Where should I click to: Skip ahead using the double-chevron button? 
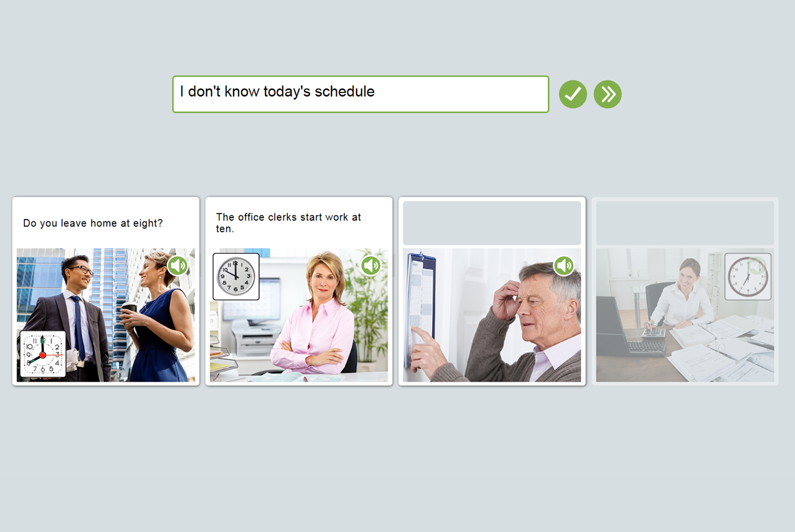pos(608,94)
